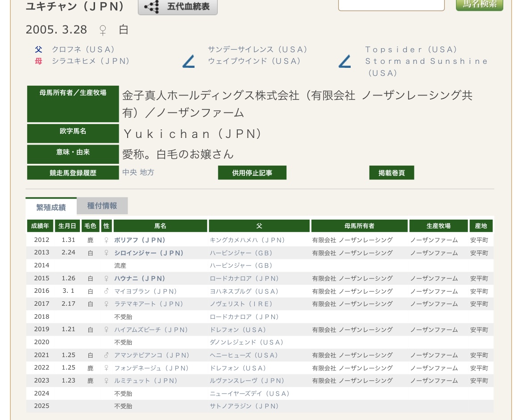Click the 馬名検索 search button
The image size is (522, 420).
point(479,4)
